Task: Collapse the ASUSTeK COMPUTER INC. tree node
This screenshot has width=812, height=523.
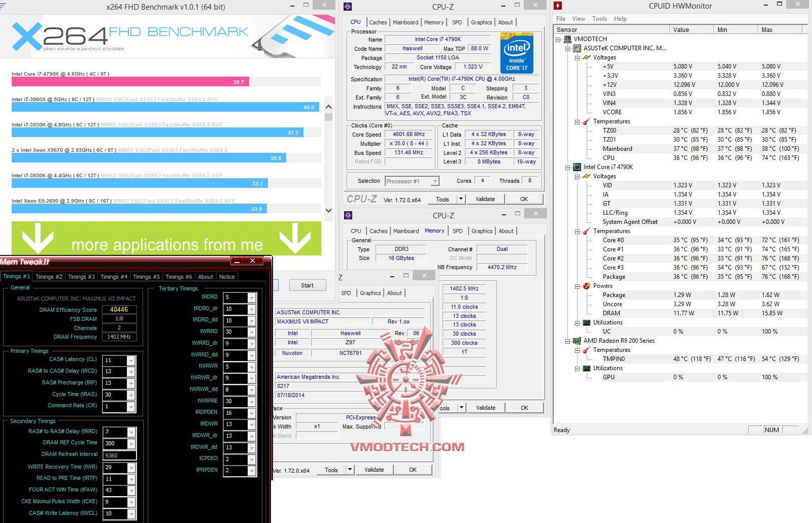Action: pyautogui.click(x=568, y=48)
